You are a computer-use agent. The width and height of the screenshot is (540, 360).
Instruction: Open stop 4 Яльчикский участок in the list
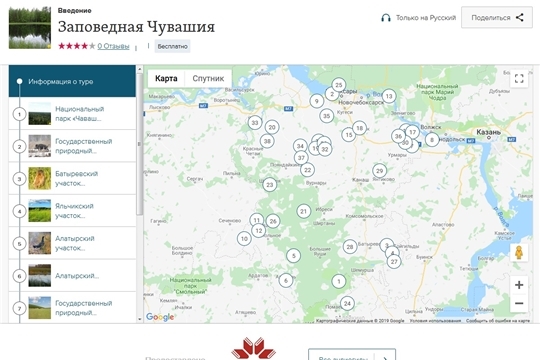pos(72,211)
